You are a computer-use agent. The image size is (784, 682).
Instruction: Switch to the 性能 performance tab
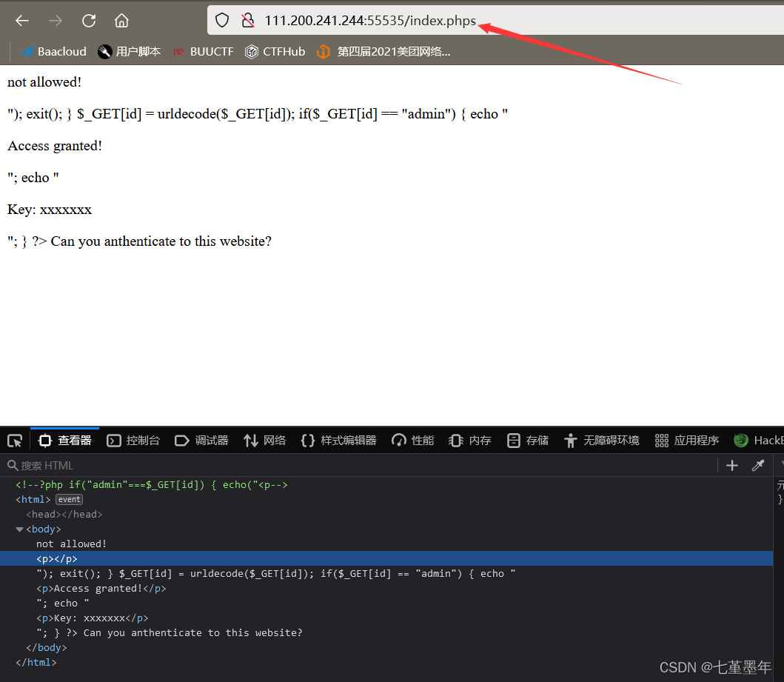click(412, 441)
